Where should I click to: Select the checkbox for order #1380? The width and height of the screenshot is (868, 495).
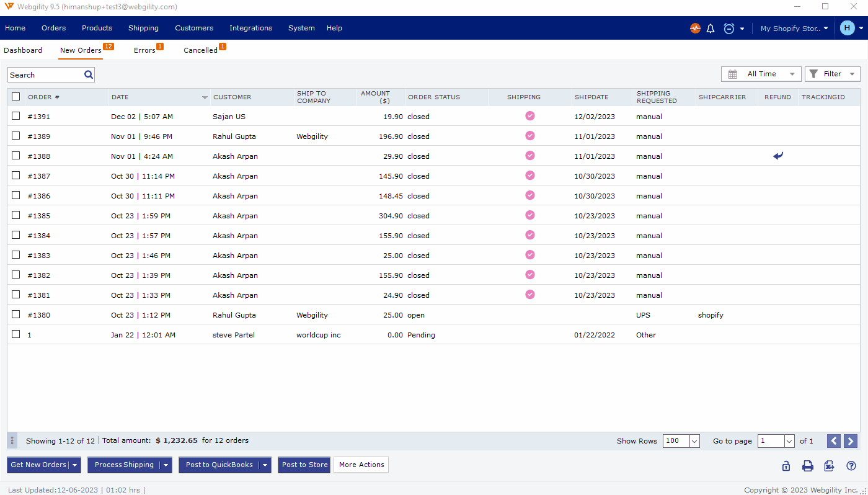pyautogui.click(x=16, y=314)
